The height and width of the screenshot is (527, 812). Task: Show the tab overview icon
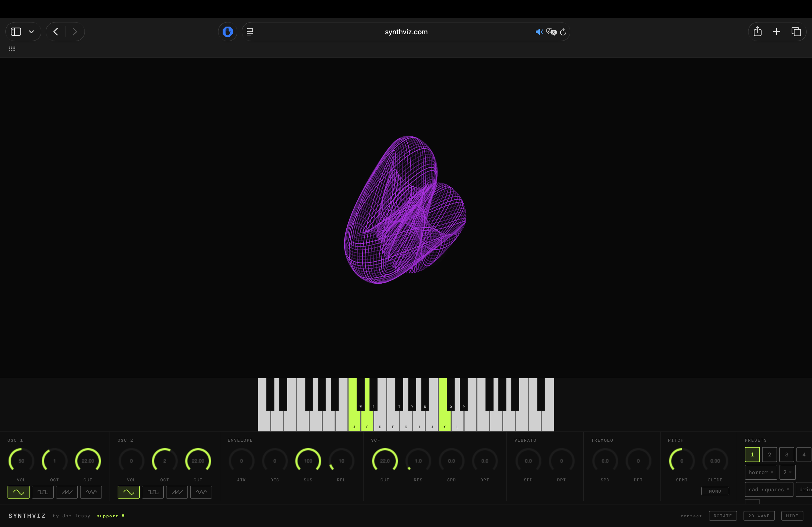click(796, 32)
